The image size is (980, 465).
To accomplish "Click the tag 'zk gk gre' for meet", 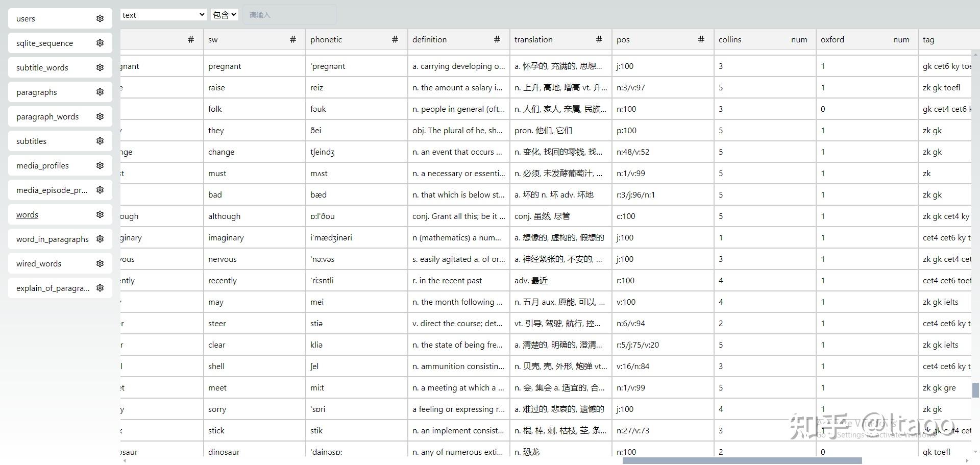I will pos(945,388).
